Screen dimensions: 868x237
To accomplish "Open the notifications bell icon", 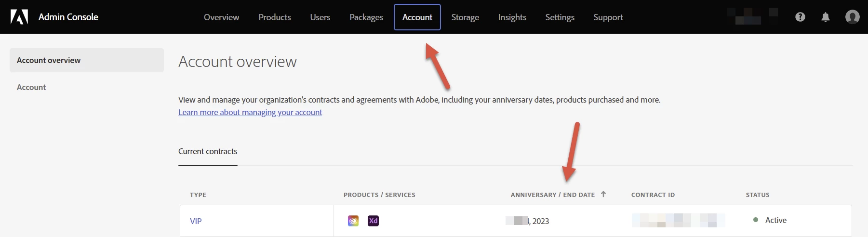I will [826, 17].
